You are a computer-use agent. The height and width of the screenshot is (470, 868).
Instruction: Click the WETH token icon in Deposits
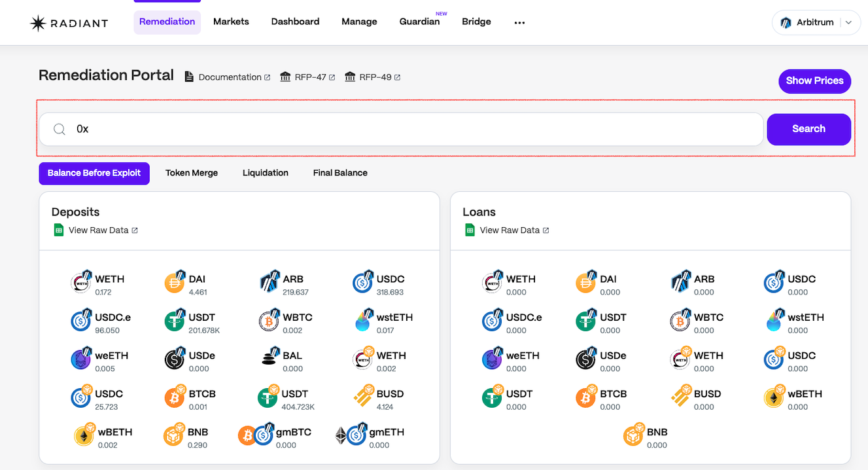[81, 282]
